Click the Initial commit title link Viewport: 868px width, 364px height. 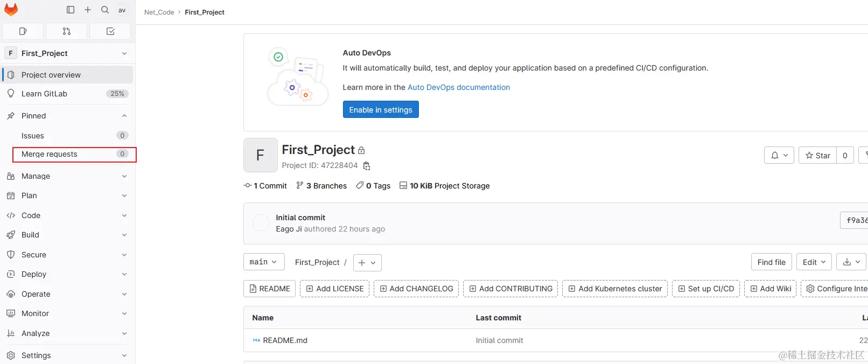point(300,218)
